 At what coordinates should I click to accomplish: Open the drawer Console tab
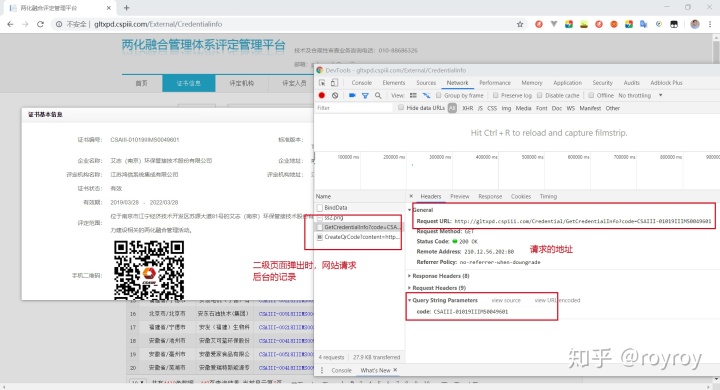pos(341,370)
